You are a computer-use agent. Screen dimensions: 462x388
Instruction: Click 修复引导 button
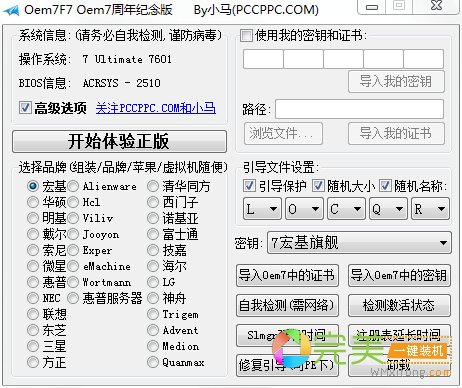point(287,365)
